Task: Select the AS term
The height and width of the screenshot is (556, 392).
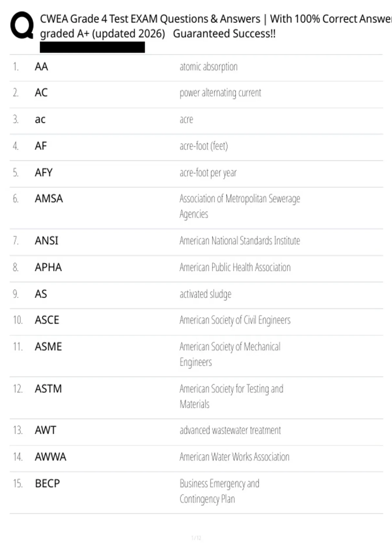Action: tap(41, 294)
